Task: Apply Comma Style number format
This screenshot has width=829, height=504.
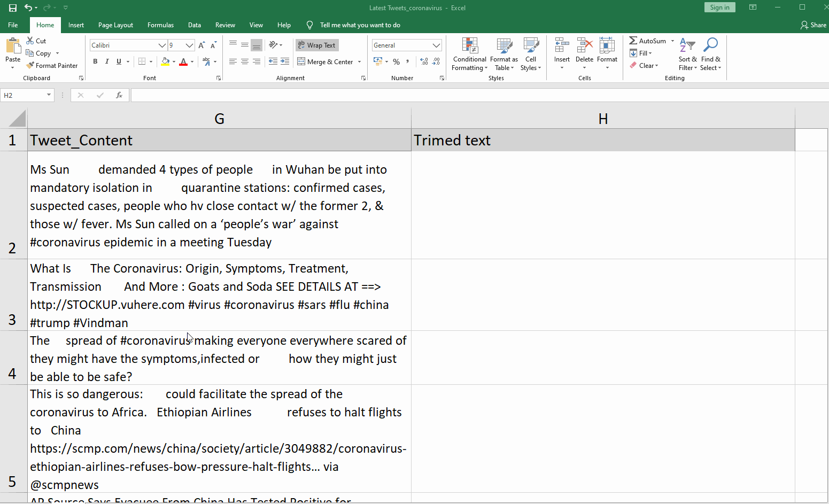Action: click(408, 62)
